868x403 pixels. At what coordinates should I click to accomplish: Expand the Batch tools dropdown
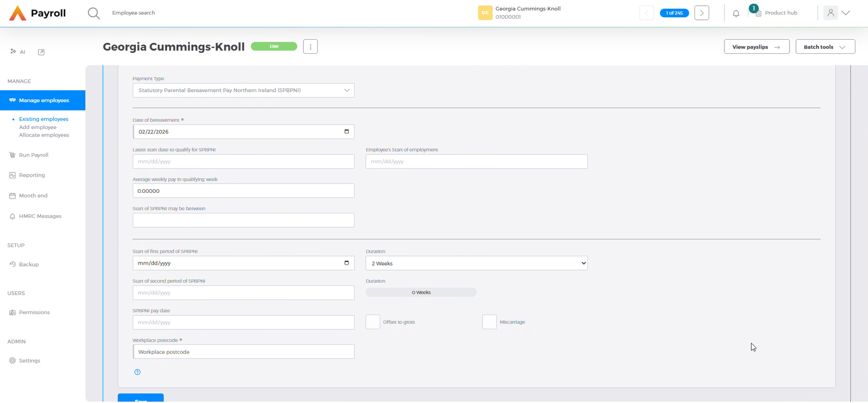[x=825, y=47]
